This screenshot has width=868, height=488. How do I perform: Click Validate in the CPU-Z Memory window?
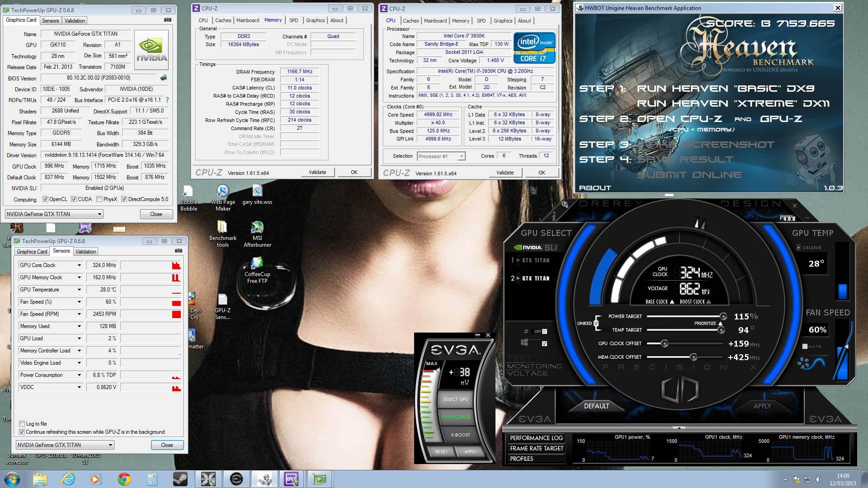pos(317,172)
